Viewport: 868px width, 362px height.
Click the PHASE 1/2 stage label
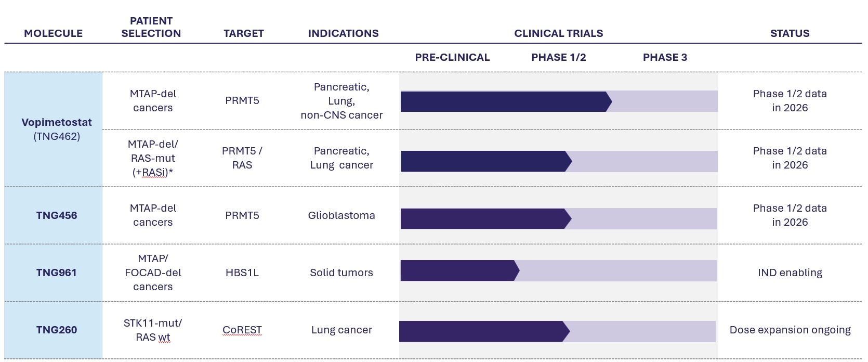tap(558, 57)
